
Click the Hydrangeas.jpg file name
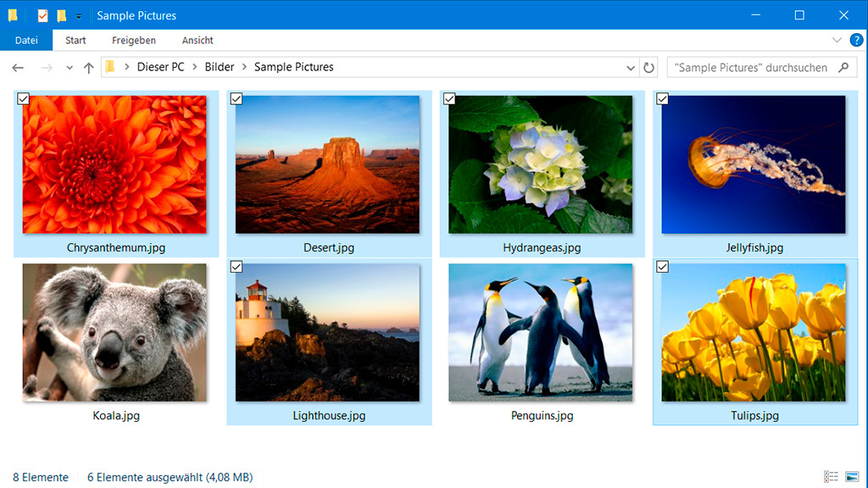[x=542, y=248]
